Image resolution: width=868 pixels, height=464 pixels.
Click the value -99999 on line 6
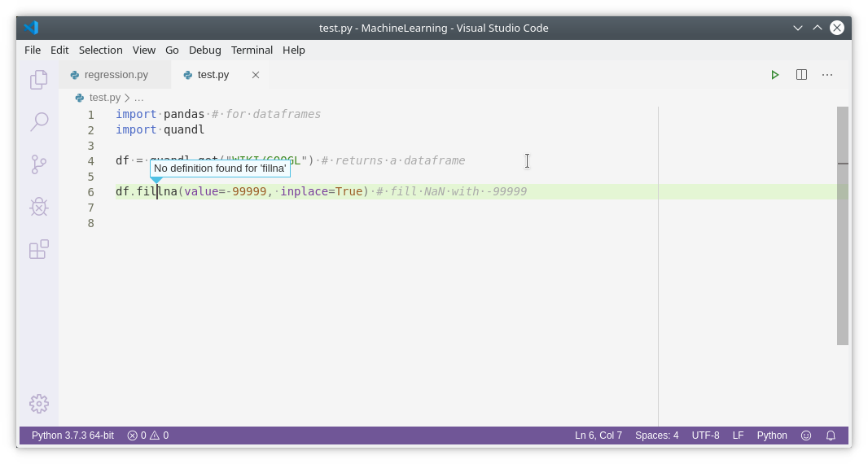point(246,191)
